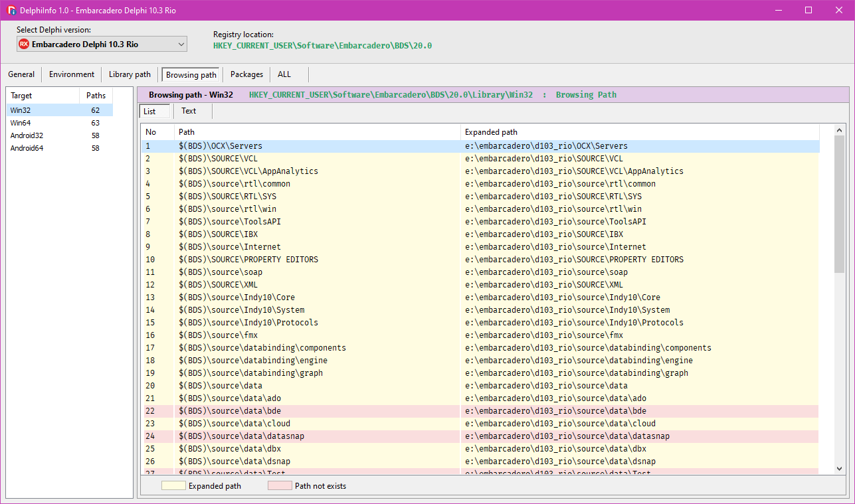Image resolution: width=855 pixels, height=504 pixels.
Task: Click the vertical scrollbar down arrow
Action: pyautogui.click(x=840, y=468)
